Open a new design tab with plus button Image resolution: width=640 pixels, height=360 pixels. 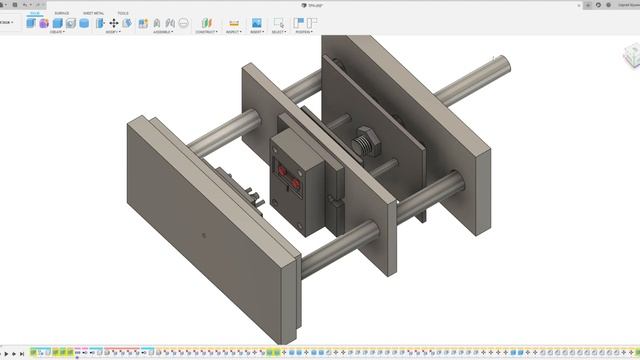588,5
